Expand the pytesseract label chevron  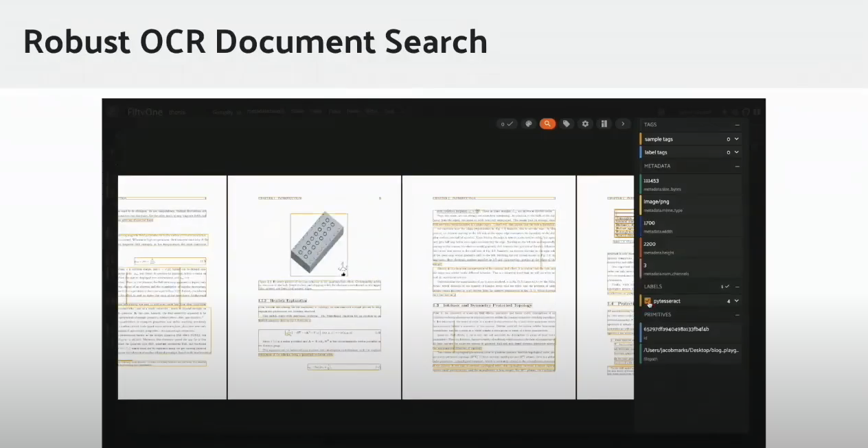[x=737, y=300]
